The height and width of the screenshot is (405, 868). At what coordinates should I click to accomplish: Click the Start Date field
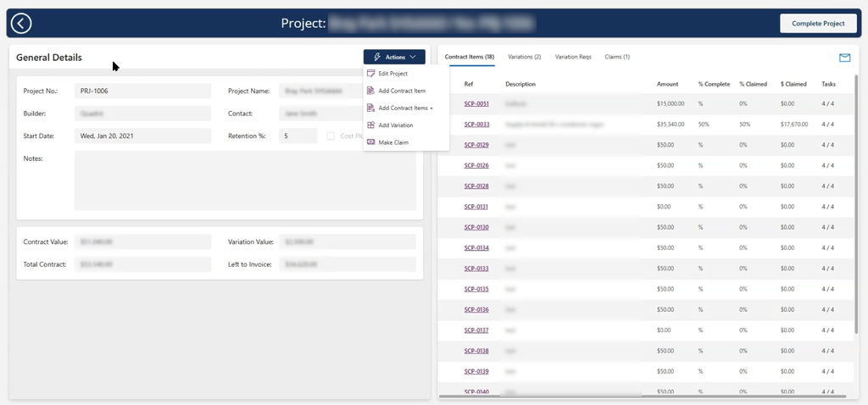point(142,136)
